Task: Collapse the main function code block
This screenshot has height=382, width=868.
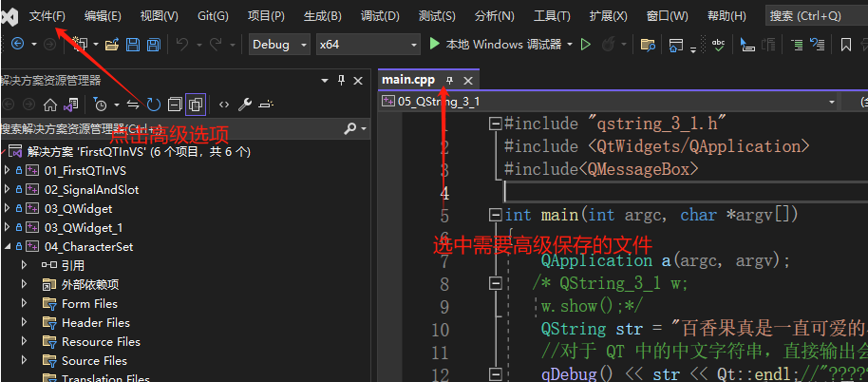Action: tap(496, 215)
